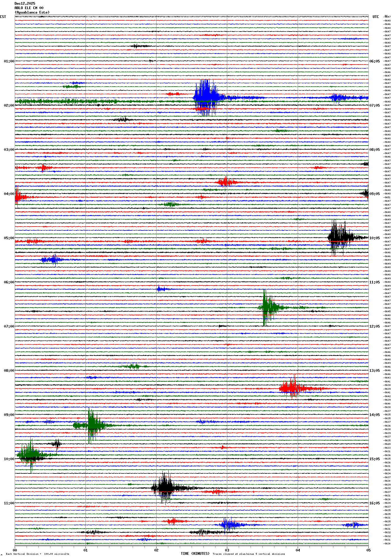The width and height of the screenshot is (392, 558).
Task: Click the 03 minute tick on the bottom axis
Action: [227, 550]
